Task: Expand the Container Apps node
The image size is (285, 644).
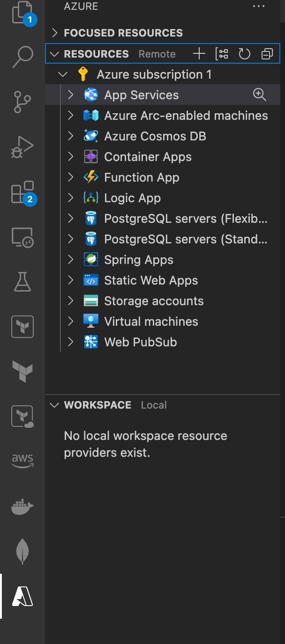Action: (71, 157)
